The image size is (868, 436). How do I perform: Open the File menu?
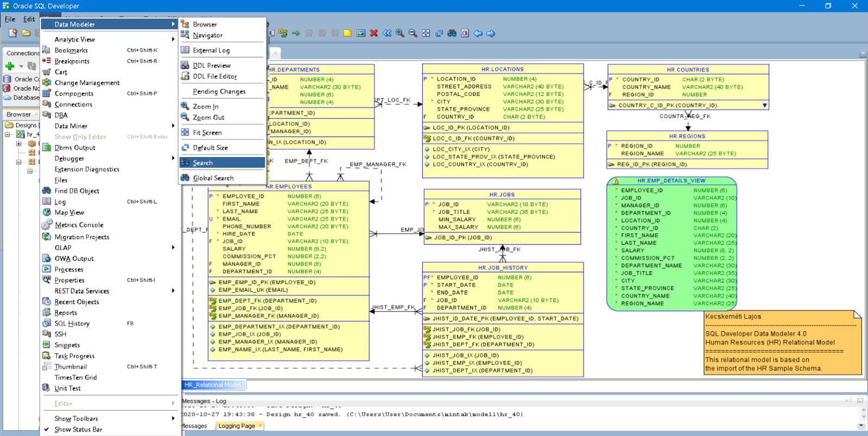point(10,19)
